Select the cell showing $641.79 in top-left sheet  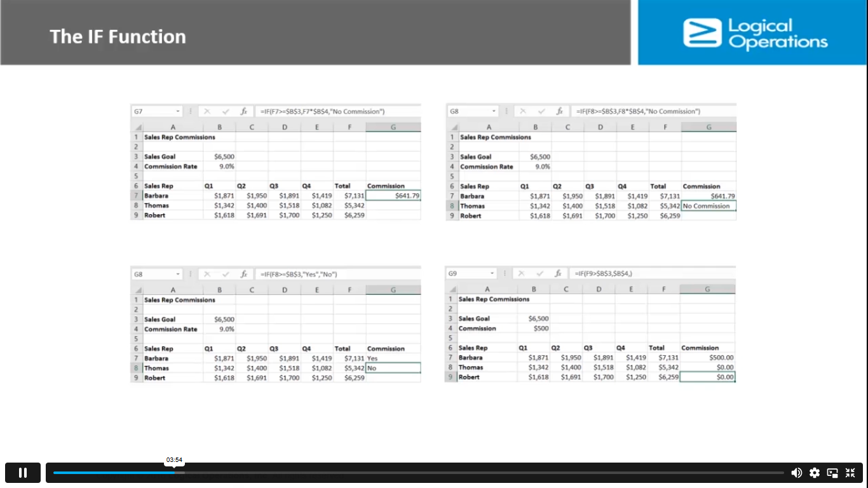pos(393,196)
